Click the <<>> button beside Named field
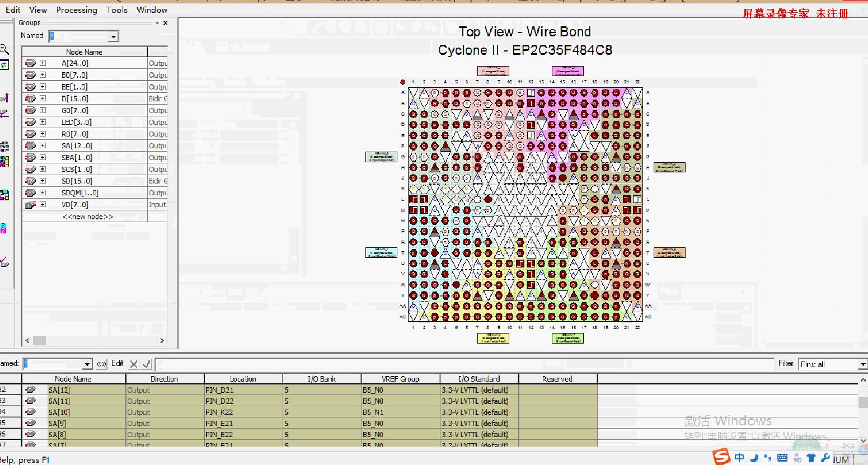Viewport: 868px width, 465px height. point(101,364)
